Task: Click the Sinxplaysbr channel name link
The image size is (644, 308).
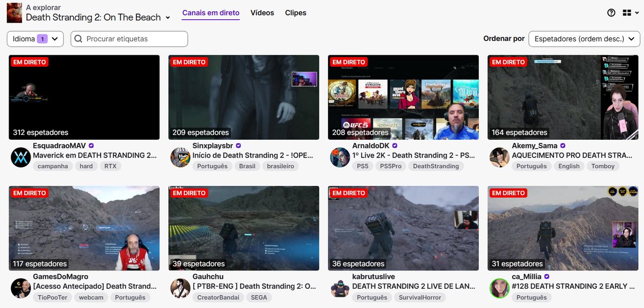Action: click(x=213, y=146)
